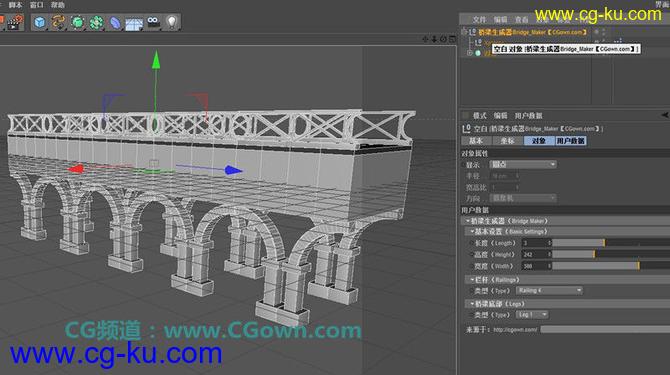Viewport: 670px width, 375px height.
Task: Click the back arrow in attribute manager
Action: [665, 115]
